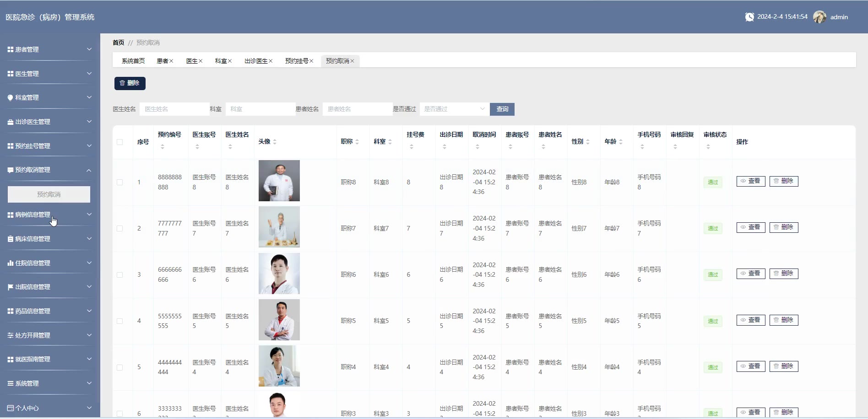Close the 预约挂号 tab with its X

(x=311, y=61)
